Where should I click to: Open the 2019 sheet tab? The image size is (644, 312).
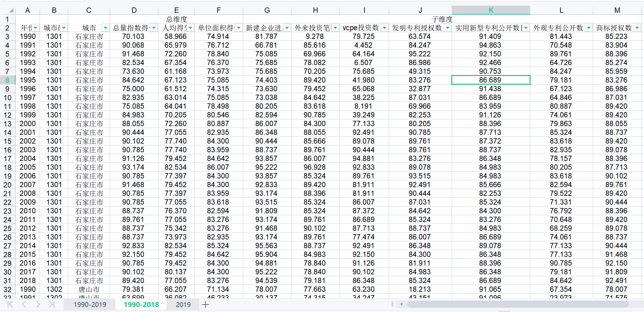tap(183, 305)
